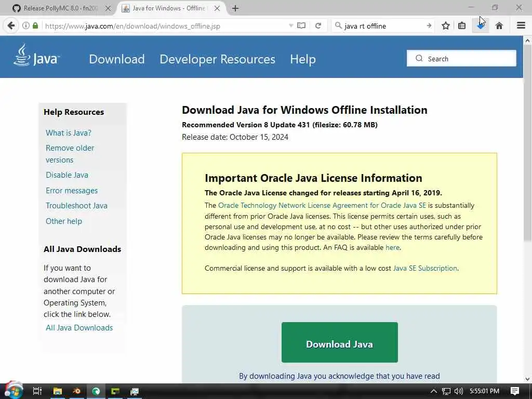Click the 'Release date: October 15, 2024' text

[x=235, y=137]
